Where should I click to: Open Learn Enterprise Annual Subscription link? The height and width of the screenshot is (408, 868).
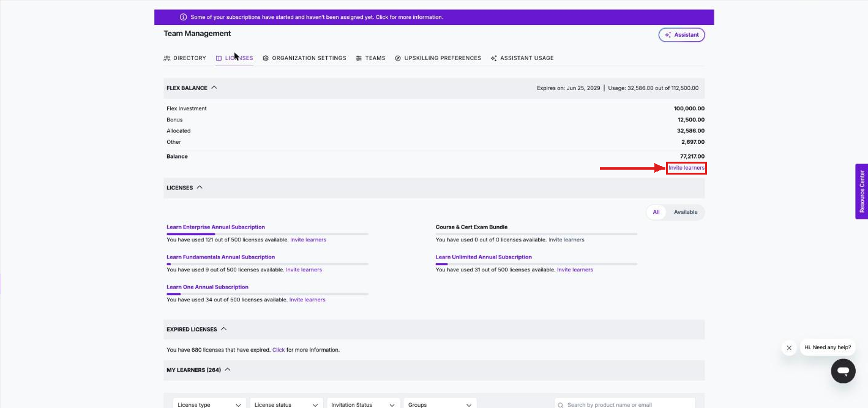[x=215, y=227]
